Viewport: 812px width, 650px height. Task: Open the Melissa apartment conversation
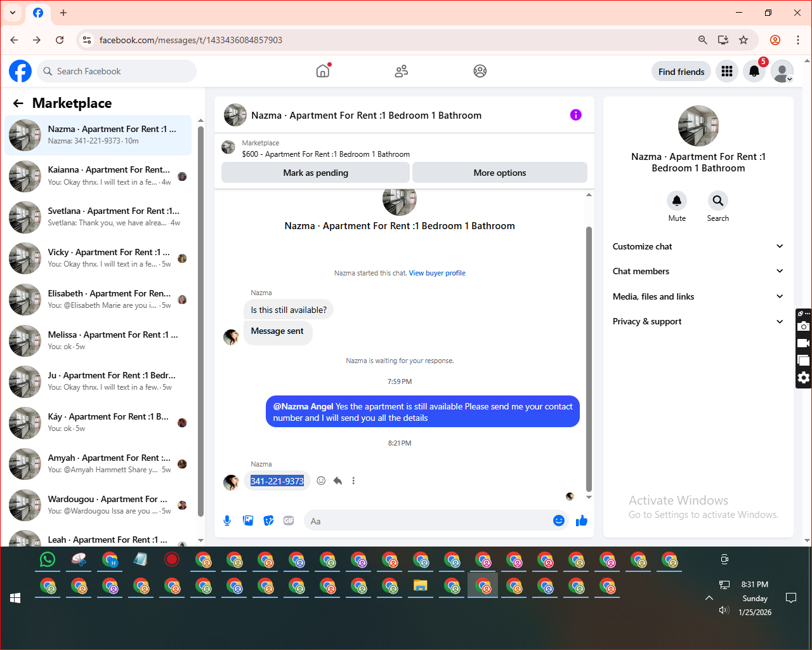click(98, 341)
